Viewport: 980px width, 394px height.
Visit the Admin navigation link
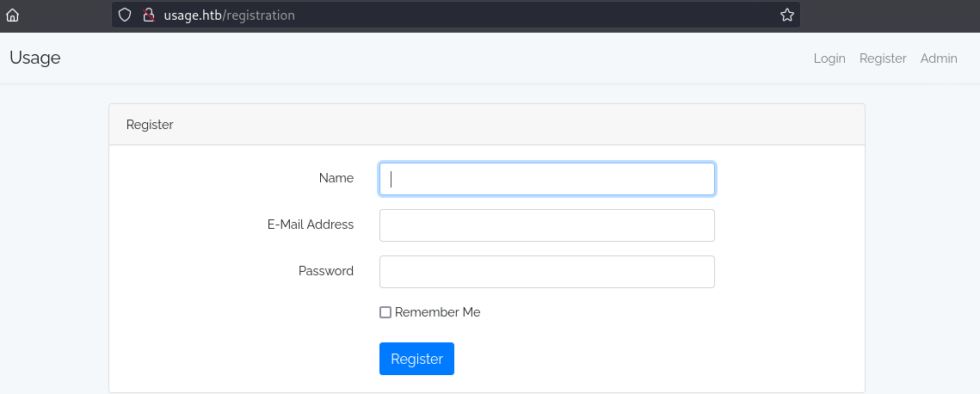point(939,58)
